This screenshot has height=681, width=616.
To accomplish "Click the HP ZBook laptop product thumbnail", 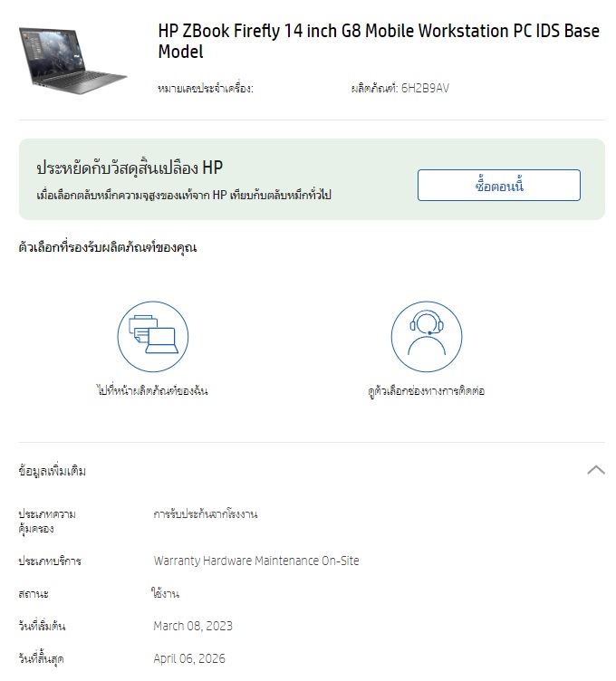I will (72, 61).
